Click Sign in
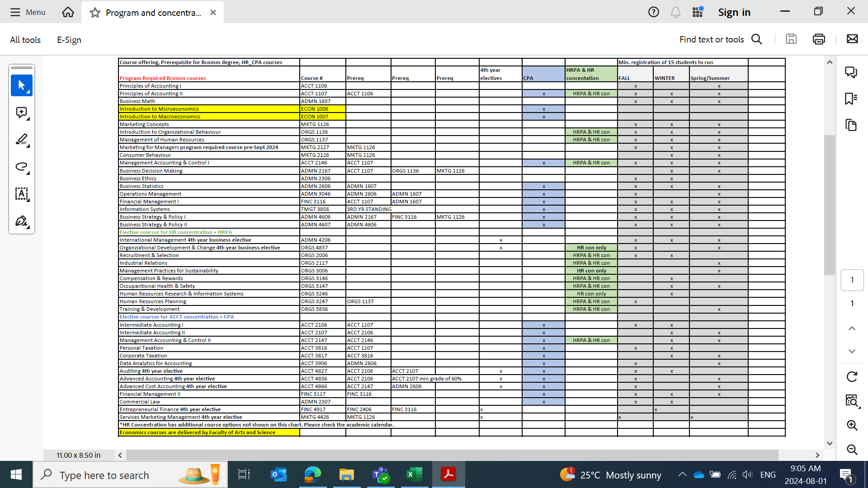The image size is (868, 488). (x=734, y=12)
